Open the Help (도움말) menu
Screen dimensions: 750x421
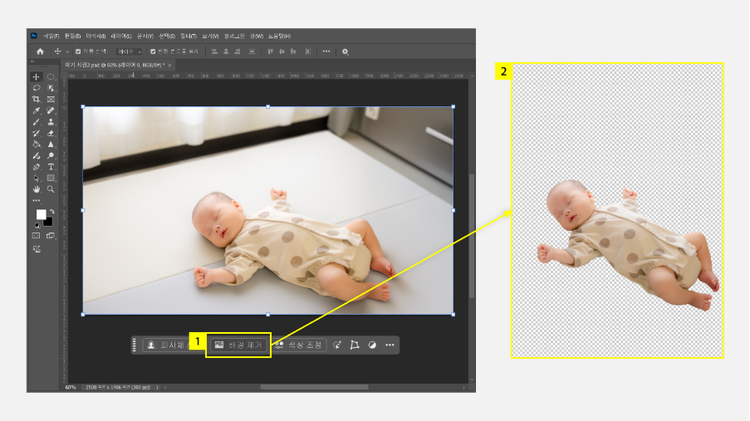(x=279, y=36)
